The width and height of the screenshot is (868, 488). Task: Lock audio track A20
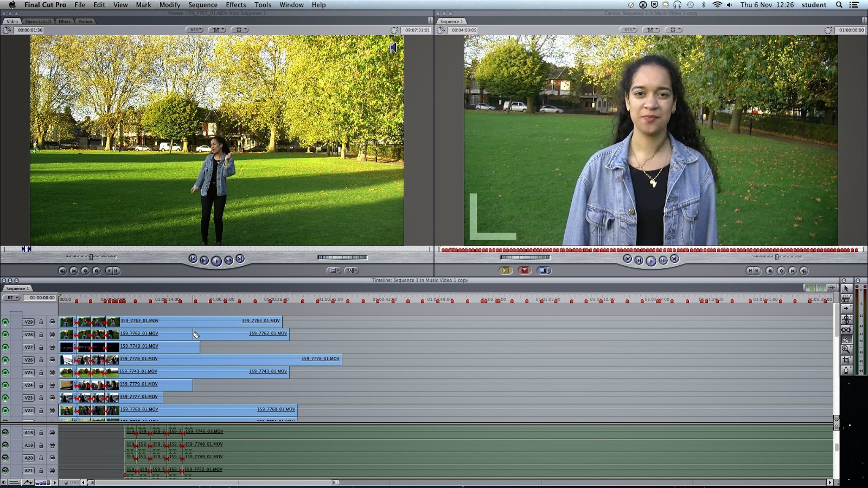coord(41,458)
